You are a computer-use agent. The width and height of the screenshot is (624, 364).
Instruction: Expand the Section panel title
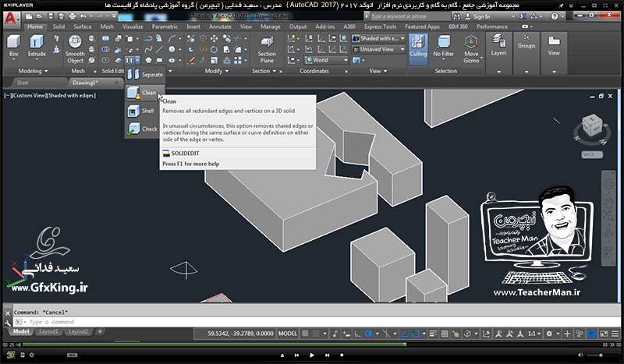pyautogui.click(x=264, y=71)
